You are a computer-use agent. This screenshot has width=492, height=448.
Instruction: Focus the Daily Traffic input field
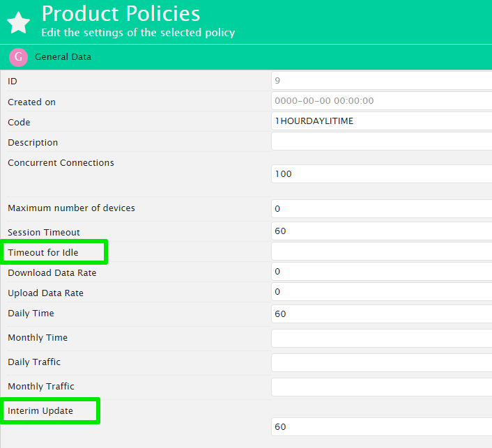click(x=381, y=362)
